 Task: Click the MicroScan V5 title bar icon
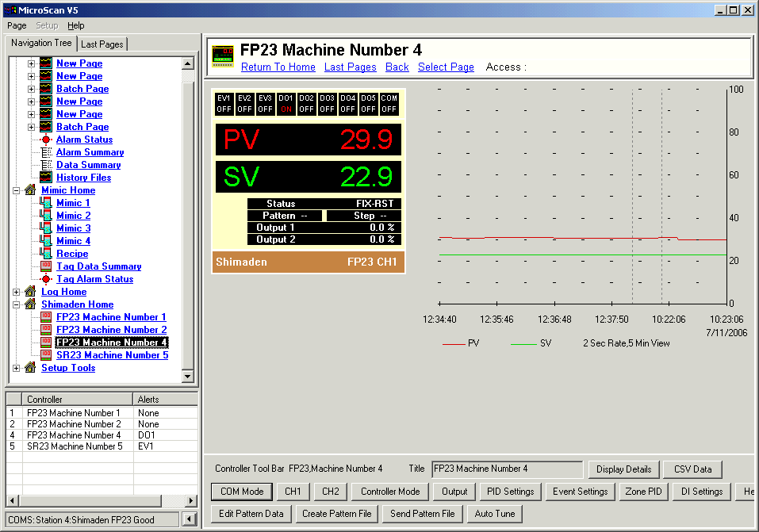10,10
